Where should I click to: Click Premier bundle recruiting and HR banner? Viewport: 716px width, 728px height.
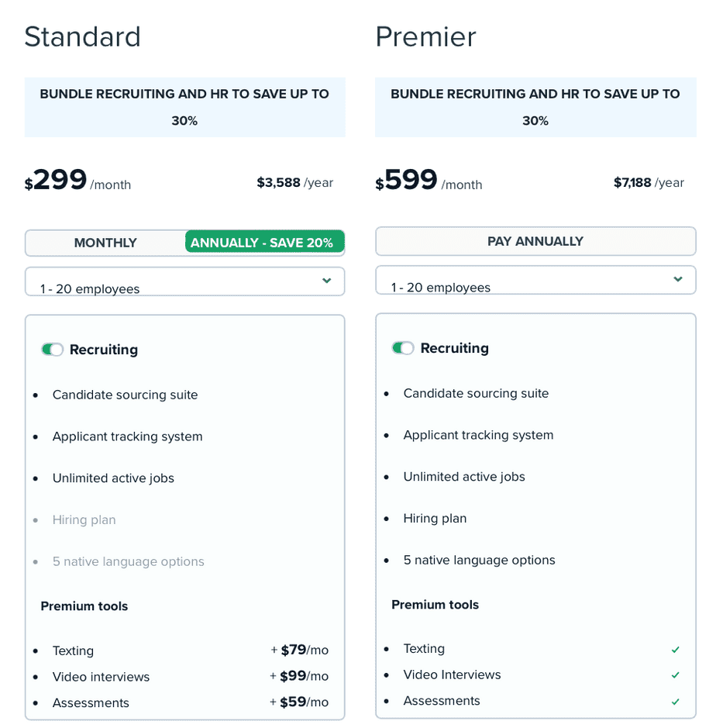point(535,107)
